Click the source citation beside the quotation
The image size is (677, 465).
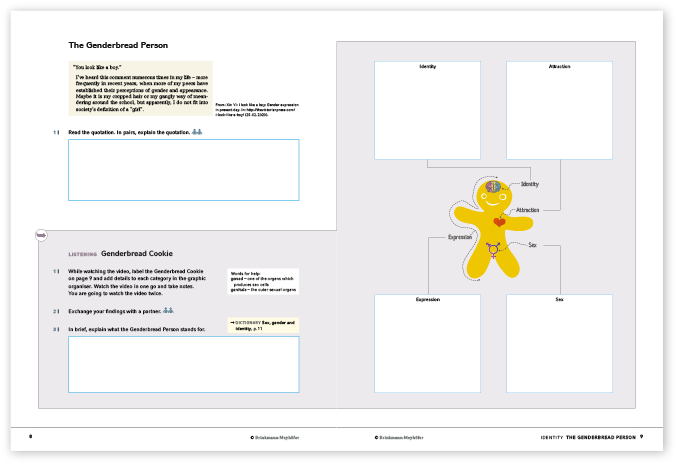point(257,110)
